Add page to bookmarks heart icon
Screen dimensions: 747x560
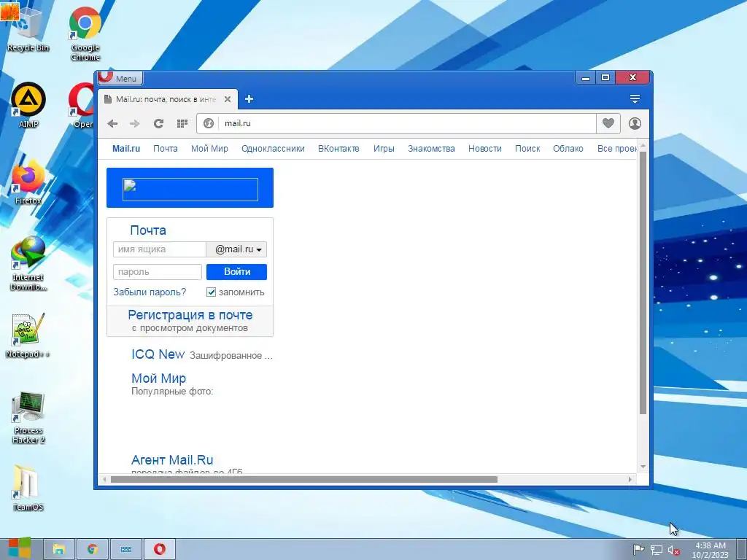(x=608, y=123)
